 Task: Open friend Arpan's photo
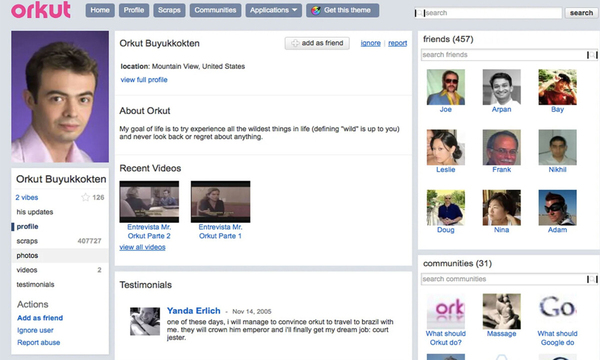(x=502, y=87)
